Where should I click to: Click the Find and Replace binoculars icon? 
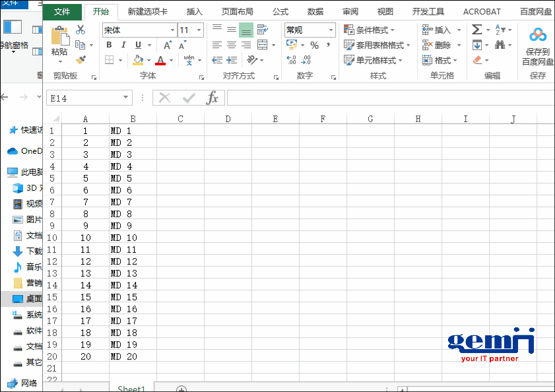click(x=501, y=45)
